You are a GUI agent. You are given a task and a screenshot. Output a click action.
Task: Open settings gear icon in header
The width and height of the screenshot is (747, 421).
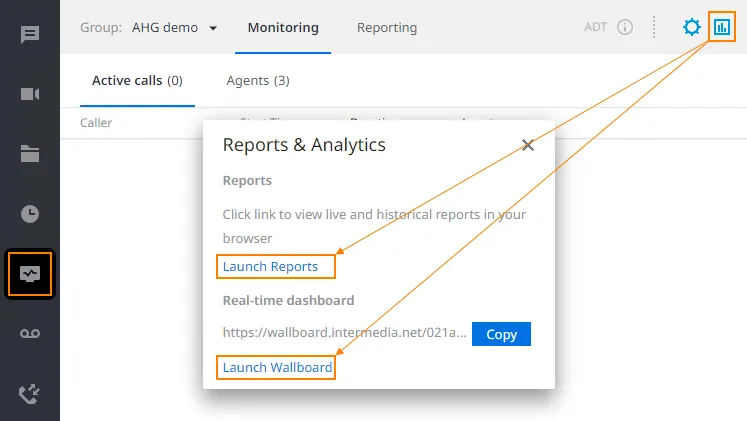point(691,27)
